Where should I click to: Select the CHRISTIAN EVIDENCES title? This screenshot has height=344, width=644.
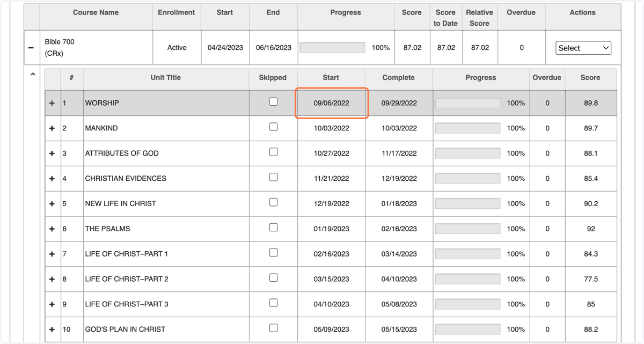[x=126, y=179]
